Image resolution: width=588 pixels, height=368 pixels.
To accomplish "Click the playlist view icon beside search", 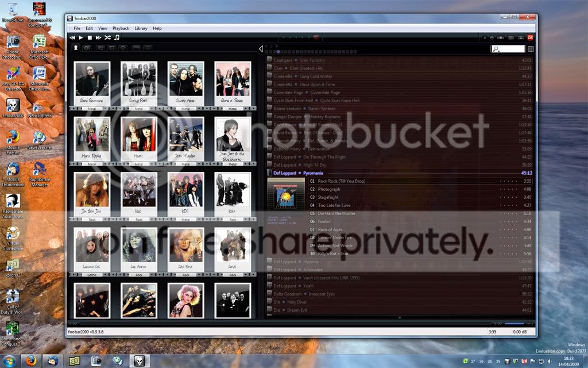I will point(531,49).
